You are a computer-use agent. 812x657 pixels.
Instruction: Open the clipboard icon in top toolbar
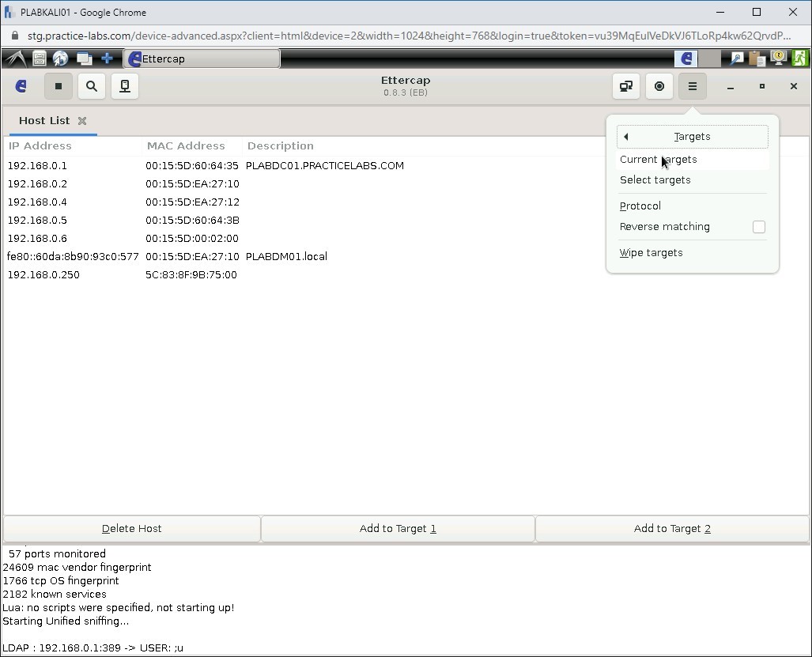click(x=755, y=58)
